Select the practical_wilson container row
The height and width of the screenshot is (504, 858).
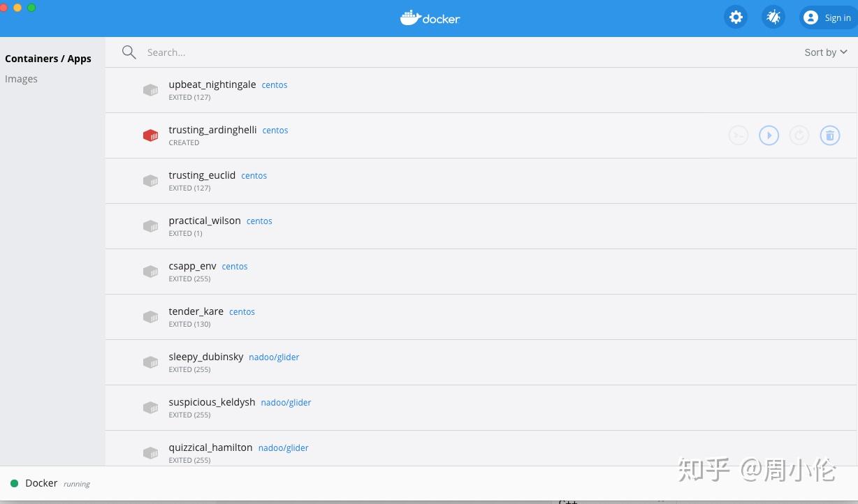tap(419, 226)
